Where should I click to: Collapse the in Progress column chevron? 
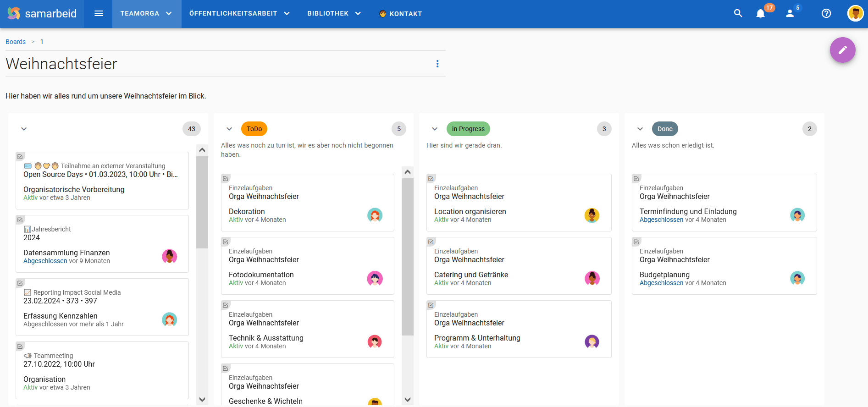[x=435, y=129]
